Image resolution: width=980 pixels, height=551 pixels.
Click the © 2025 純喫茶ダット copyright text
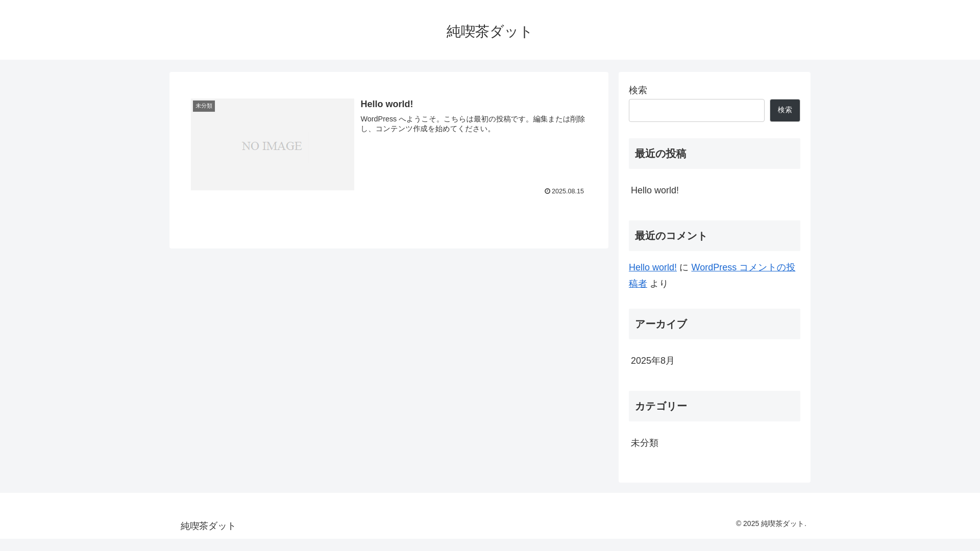[771, 524]
